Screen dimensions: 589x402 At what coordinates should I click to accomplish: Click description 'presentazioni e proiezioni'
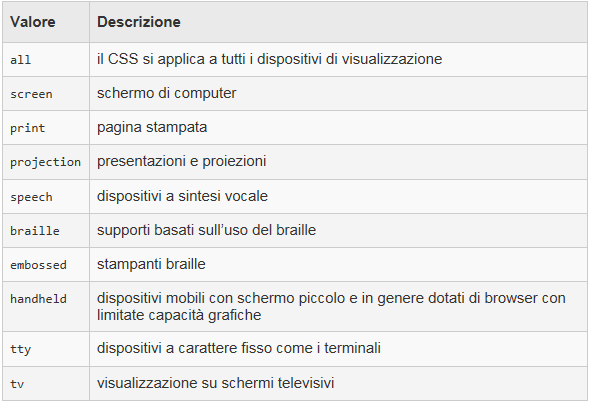pyautogui.click(x=182, y=161)
